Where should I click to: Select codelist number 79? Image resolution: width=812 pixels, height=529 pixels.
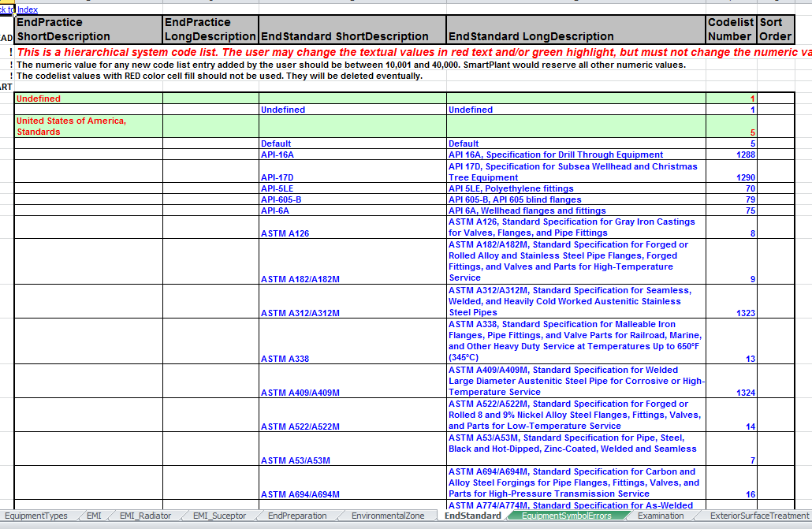pyautogui.click(x=732, y=199)
